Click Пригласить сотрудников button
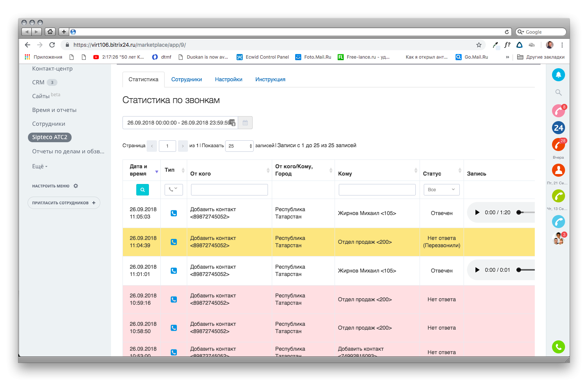588x381 pixels. (x=64, y=203)
